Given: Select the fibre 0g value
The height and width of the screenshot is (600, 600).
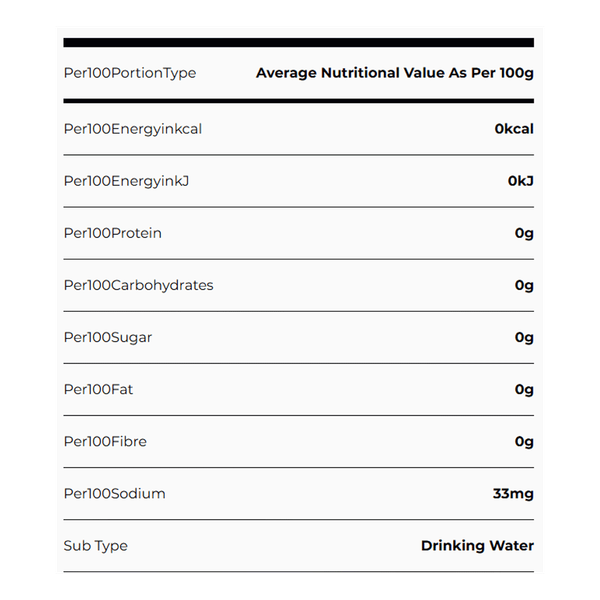Looking at the screenshot, I should 524,441.
